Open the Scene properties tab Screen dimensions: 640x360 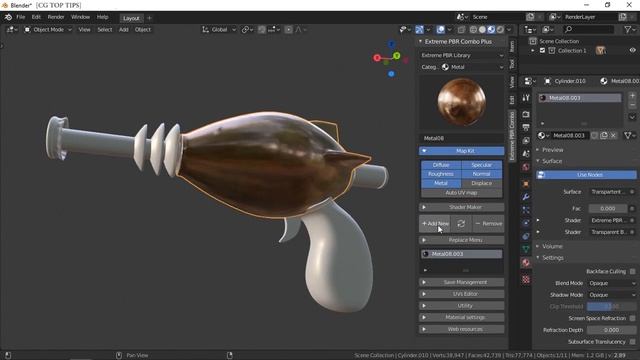(526, 154)
